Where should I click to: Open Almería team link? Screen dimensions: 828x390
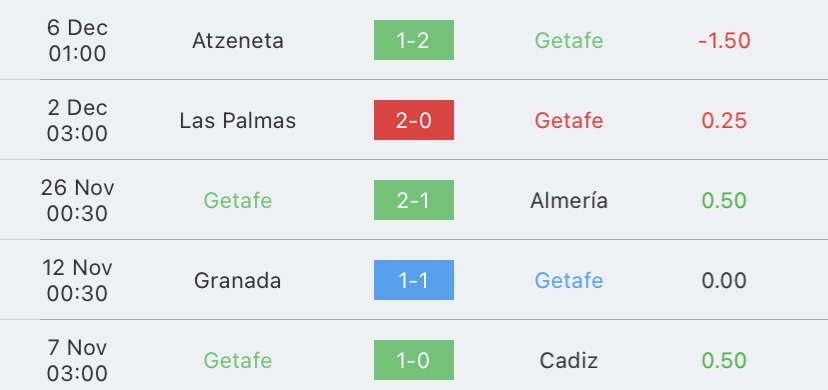[x=569, y=200]
